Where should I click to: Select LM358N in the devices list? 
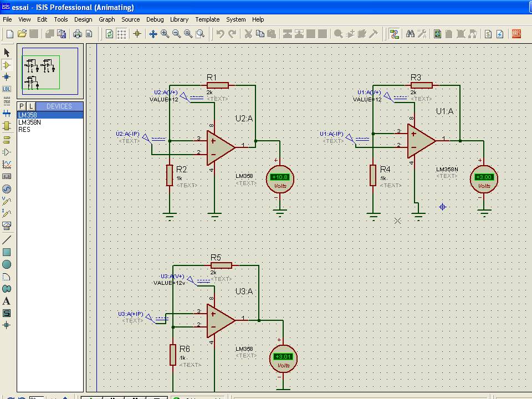point(29,122)
